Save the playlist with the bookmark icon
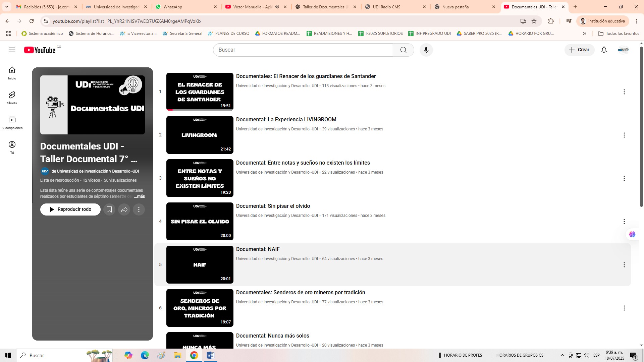Image resolution: width=644 pixels, height=362 pixels. tap(109, 209)
